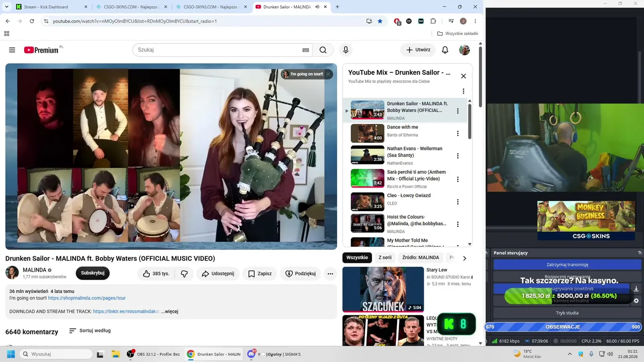The height and width of the screenshot is (362, 644).
Task: Undock the OBS 'Panel sterujący' dock
Action: coord(640,253)
